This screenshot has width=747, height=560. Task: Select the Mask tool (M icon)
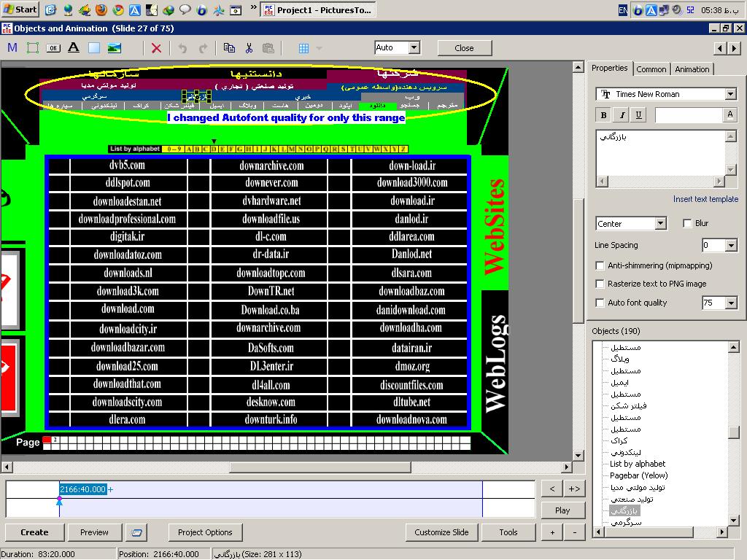(x=12, y=47)
